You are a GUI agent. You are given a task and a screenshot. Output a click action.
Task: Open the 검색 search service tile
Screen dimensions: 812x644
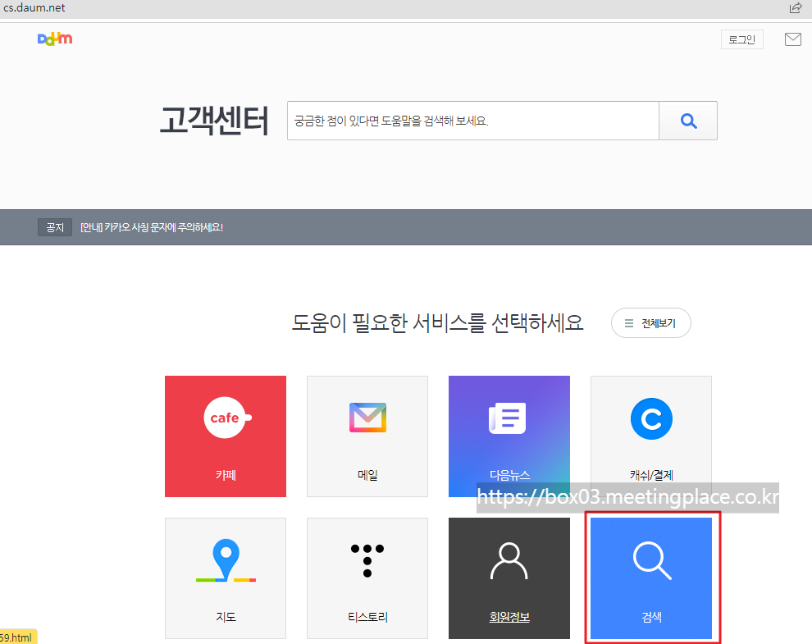click(x=651, y=578)
